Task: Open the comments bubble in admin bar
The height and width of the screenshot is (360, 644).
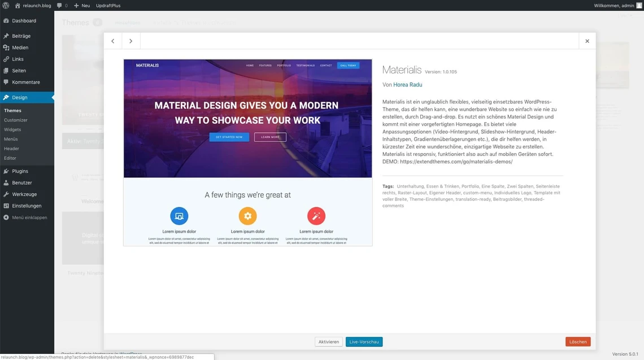Action: click(62, 6)
